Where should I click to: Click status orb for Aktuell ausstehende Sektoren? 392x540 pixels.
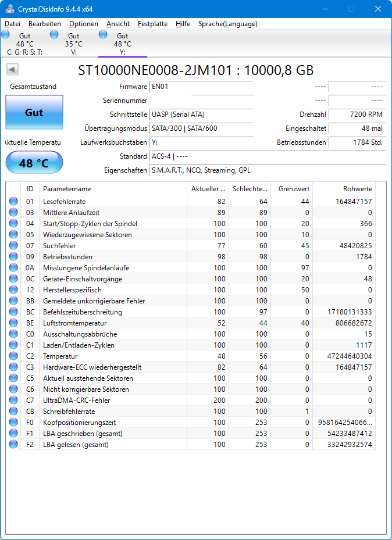(x=13, y=378)
